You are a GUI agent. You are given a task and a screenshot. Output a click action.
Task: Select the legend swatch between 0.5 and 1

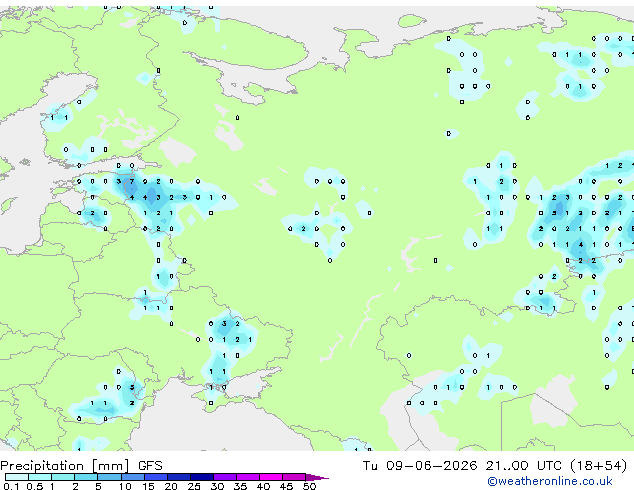click(40, 477)
